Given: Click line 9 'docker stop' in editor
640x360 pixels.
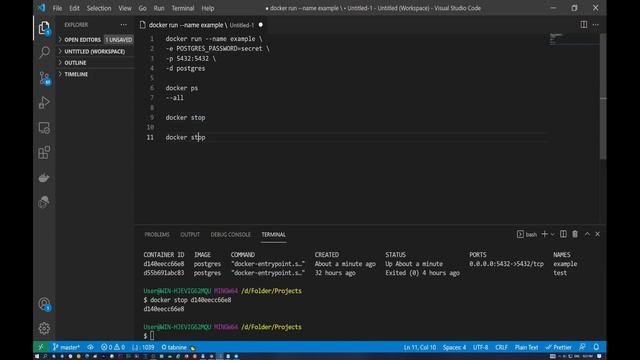Looking at the screenshot, I should tap(185, 118).
